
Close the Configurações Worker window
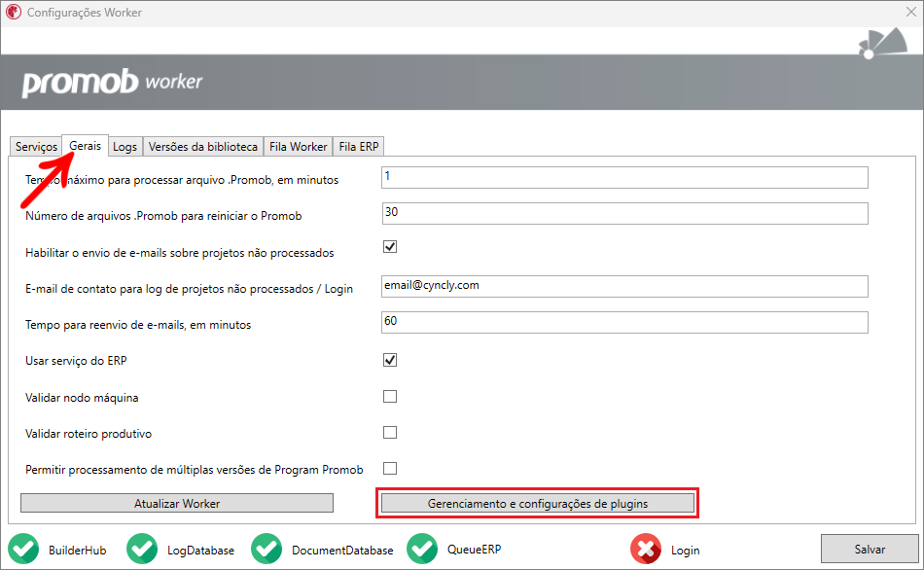910,12
